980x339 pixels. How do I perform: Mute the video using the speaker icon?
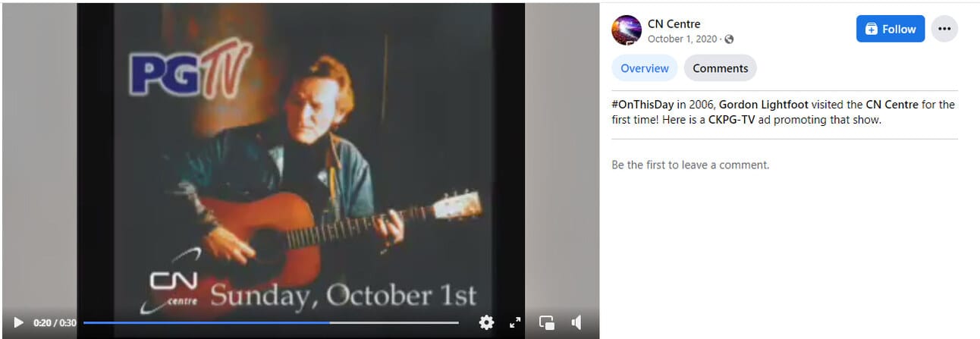(x=576, y=323)
